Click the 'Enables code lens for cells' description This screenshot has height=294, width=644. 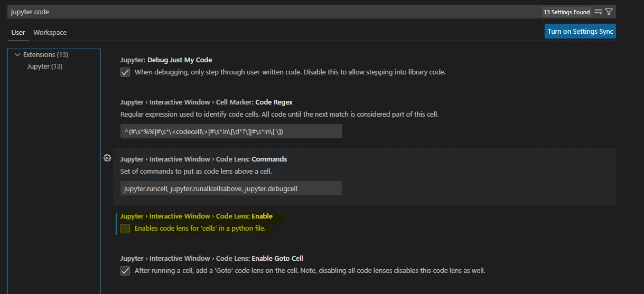click(200, 229)
